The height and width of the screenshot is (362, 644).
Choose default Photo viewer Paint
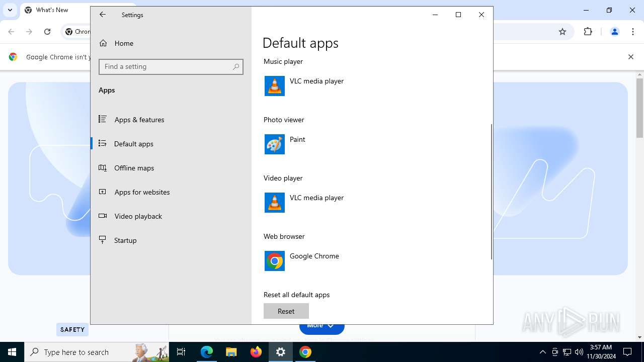click(297, 139)
